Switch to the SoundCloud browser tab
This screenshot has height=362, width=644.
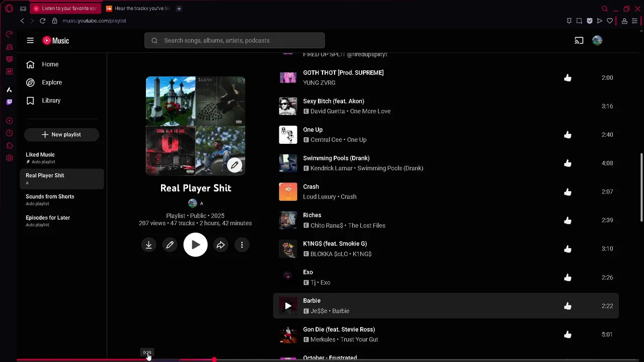(x=138, y=9)
